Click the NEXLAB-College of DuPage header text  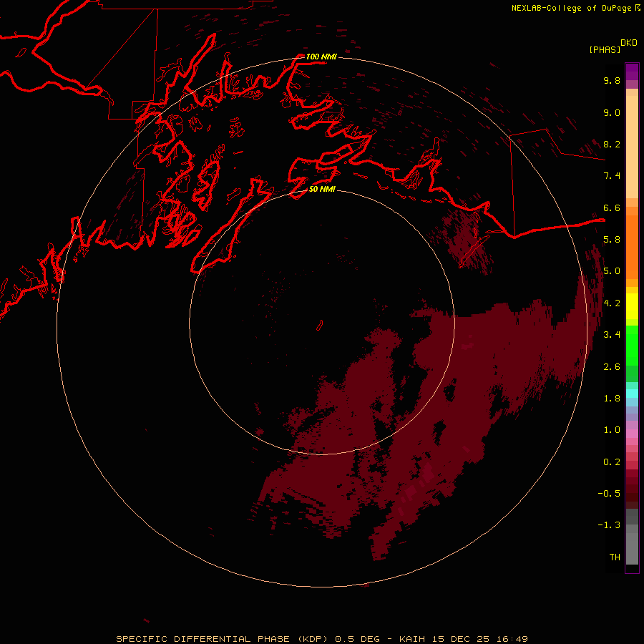pyautogui.click(x=571, y=8)
